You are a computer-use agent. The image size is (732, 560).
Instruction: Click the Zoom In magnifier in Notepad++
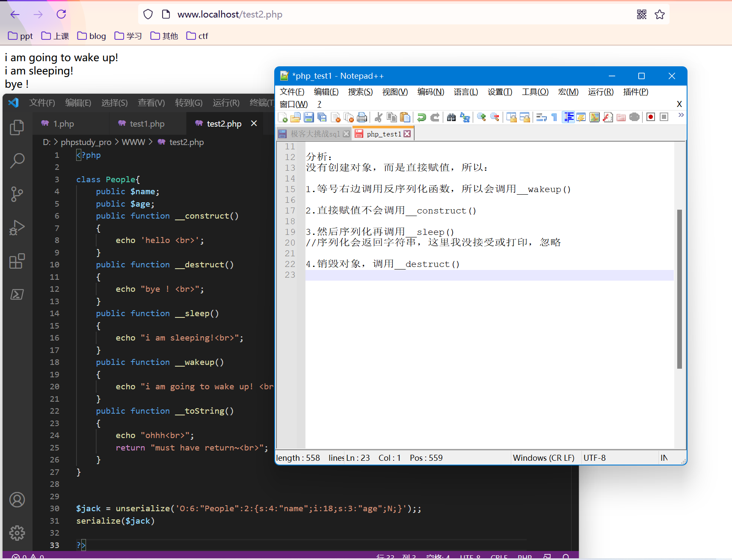pos(481,117)
